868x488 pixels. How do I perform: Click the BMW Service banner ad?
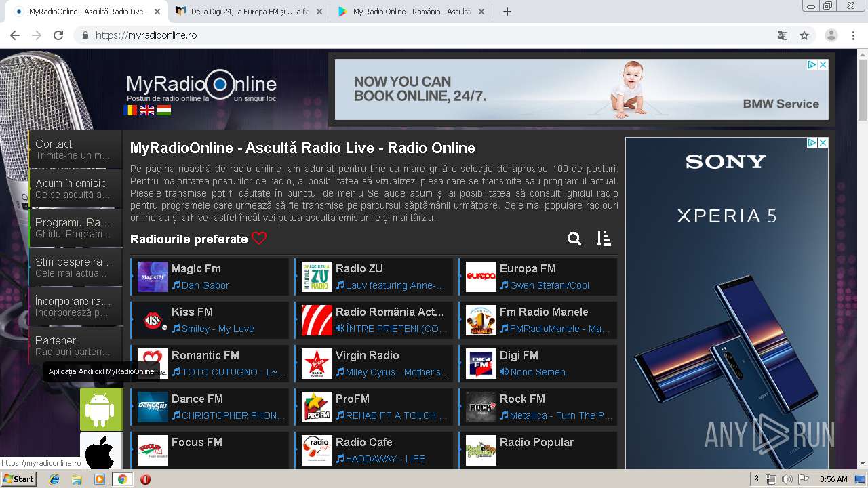pyautogui.click(x=581, y=89)
